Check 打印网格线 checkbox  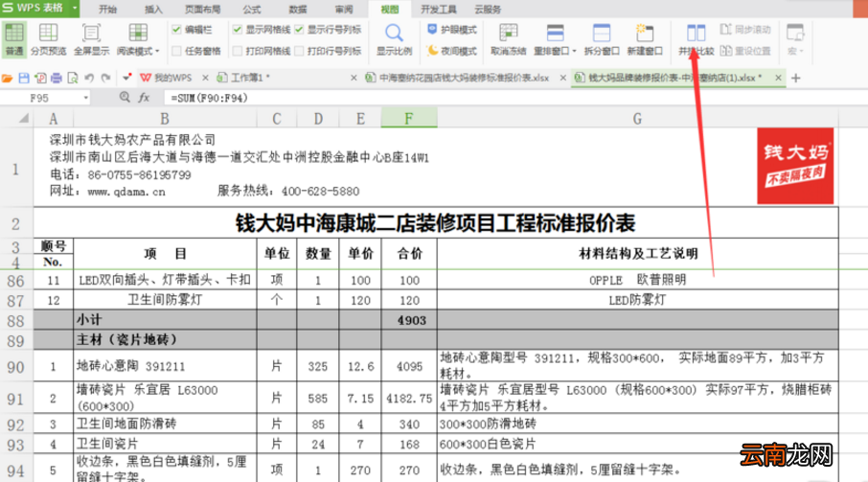point(238,51)
